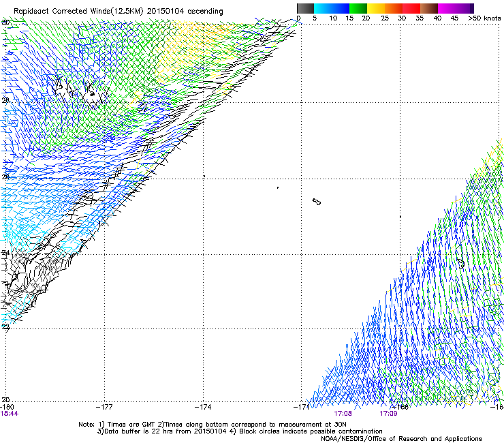Click the brown 35–40 knots legend segment

pyautogui.click(x=429, y=8)
